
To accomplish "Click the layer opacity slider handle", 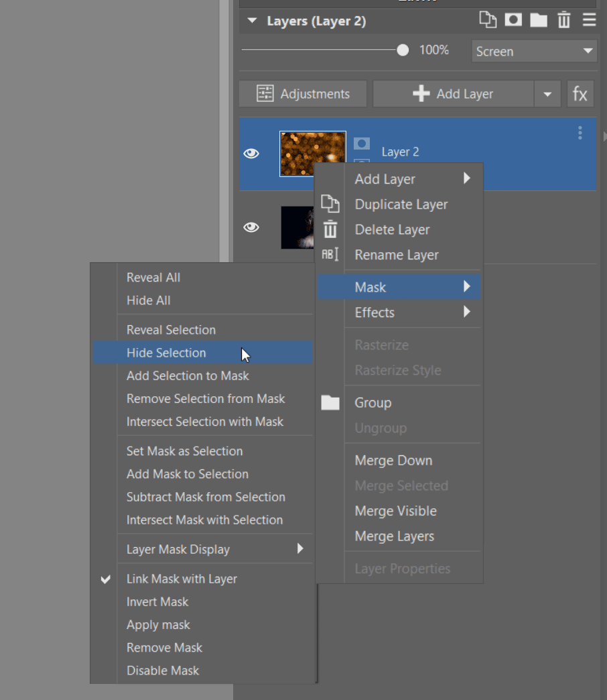I will tap(402, 50).
